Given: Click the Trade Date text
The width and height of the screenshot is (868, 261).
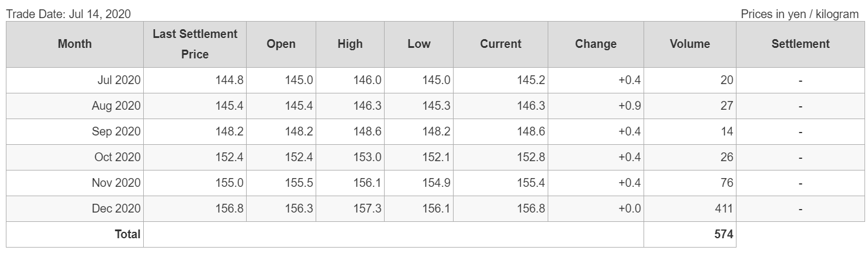Looking at the screenshot, I should tap(68, 13).
